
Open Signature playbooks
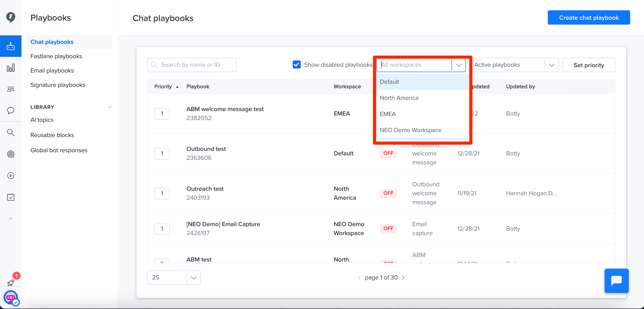click(58, 85)
